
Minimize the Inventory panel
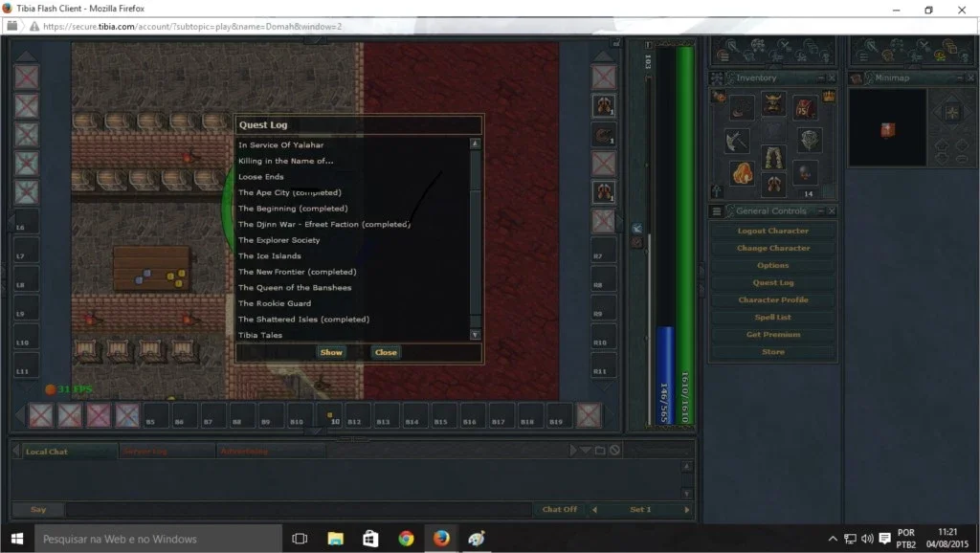(x=820, y=78)
